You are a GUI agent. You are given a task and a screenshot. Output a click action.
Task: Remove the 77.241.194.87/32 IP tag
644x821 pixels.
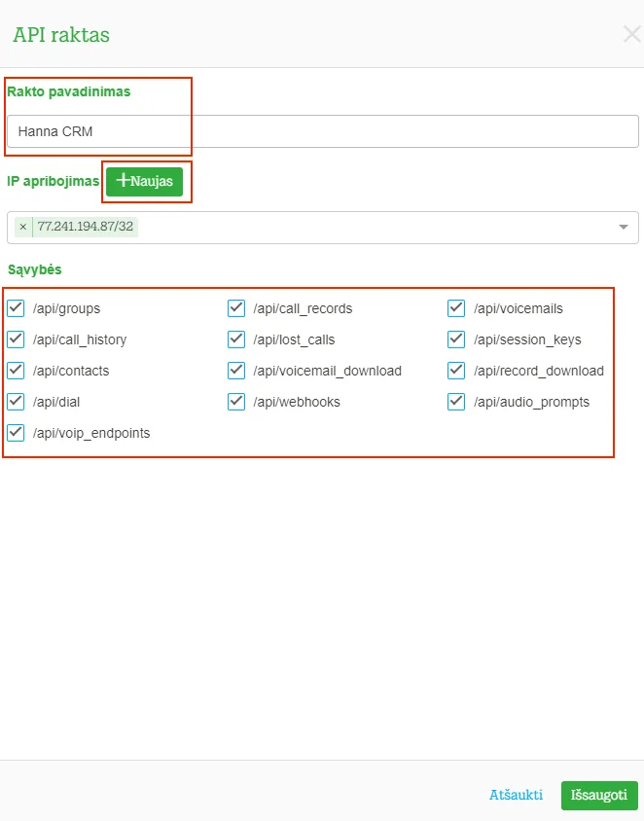coord(23,227)
